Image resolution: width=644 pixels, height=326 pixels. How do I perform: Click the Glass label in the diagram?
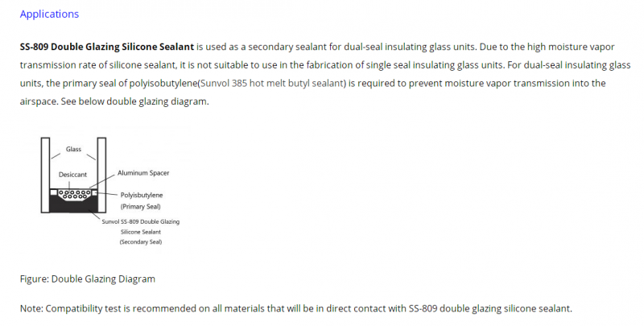73,150
